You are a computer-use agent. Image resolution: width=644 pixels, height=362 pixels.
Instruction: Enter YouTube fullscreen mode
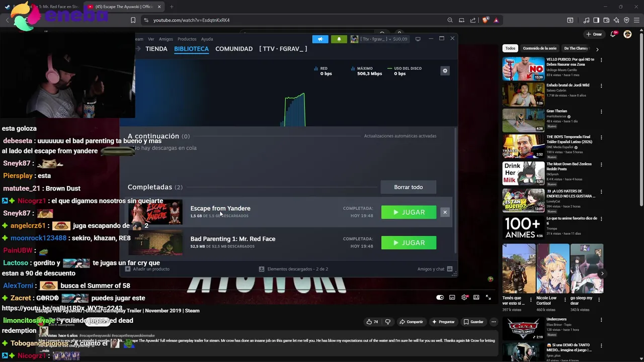pyautogui.click(x=488, y=298)
